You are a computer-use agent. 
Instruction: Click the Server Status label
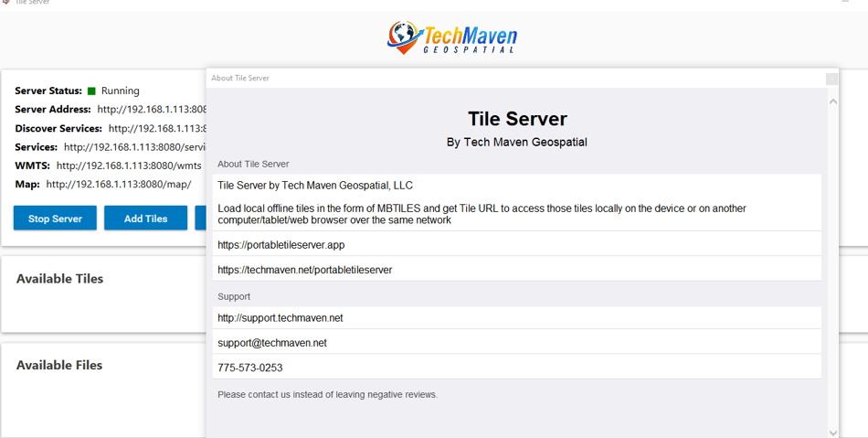[48, 91]
